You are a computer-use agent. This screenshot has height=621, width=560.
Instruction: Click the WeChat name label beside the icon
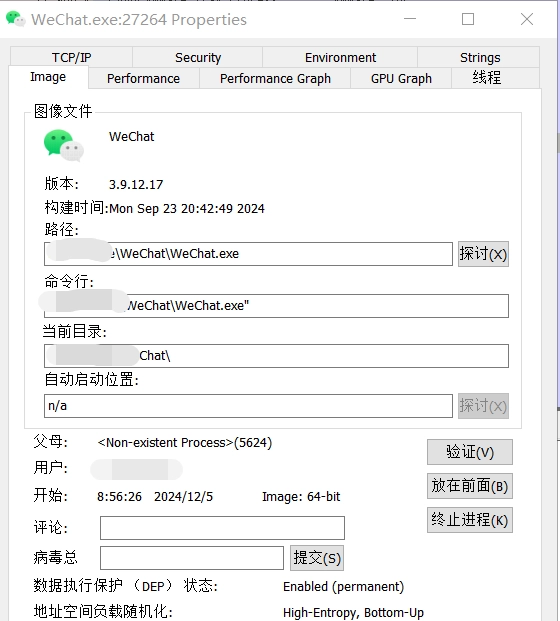point(131,137)
